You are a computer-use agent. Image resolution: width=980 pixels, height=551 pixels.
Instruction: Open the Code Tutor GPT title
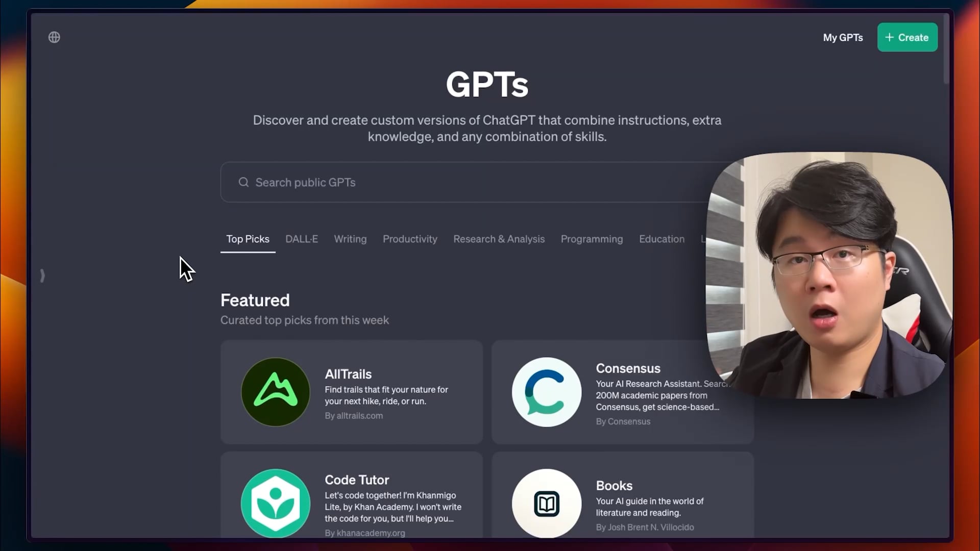click(x=357, y=480)
